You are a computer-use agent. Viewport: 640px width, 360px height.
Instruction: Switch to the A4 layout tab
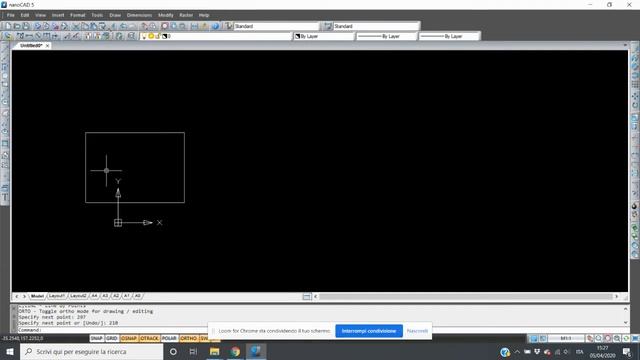pyautogui.click(x=94, y=296)
